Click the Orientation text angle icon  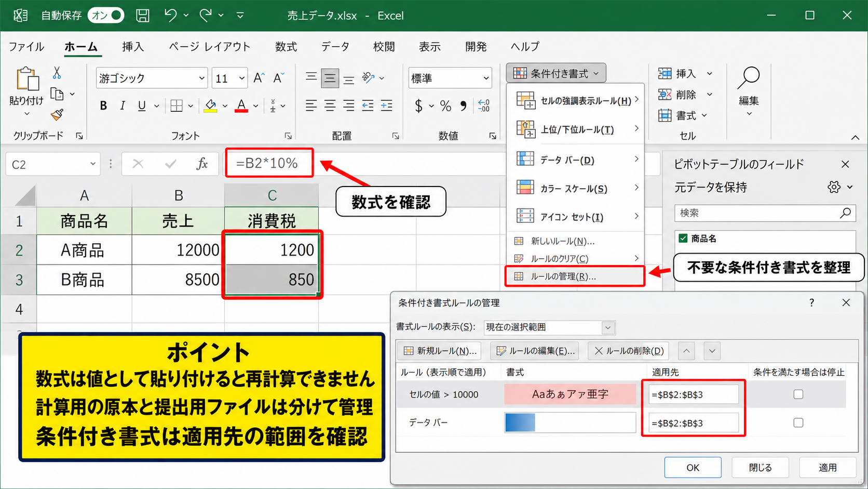coord(369,78)
